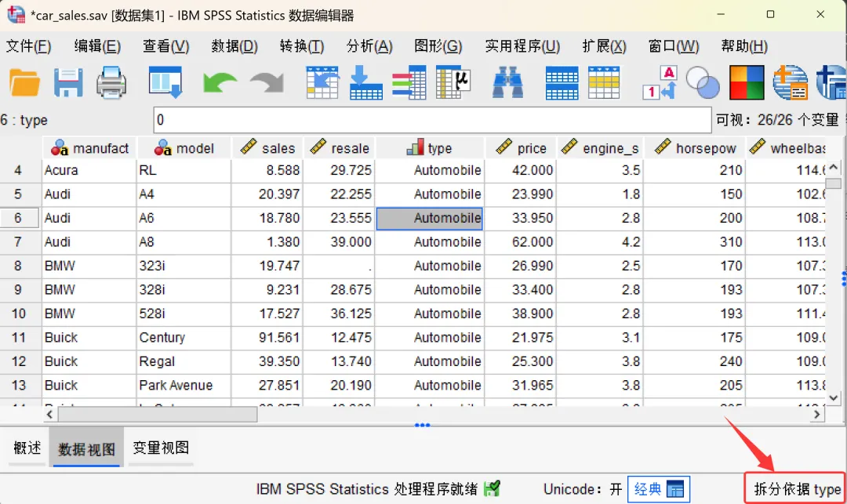Open Find with binoculars icon
The height and width of the screenshot is (504, 847).
pyautogui.click(x=507, y=82)
